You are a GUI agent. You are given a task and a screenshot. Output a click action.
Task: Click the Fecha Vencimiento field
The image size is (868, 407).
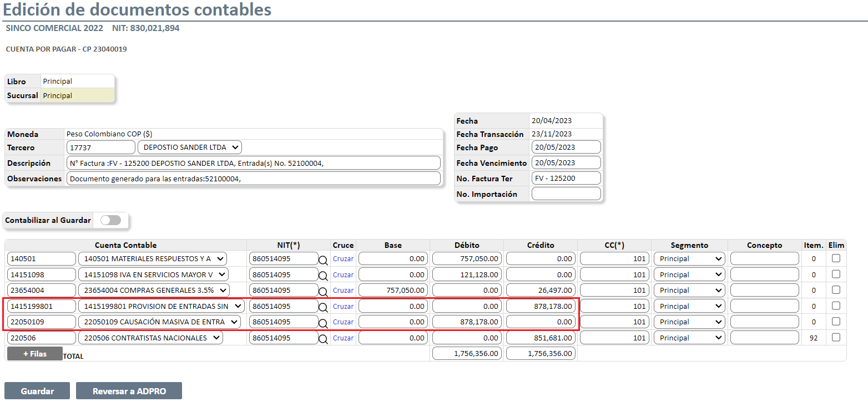click(566, 162)
